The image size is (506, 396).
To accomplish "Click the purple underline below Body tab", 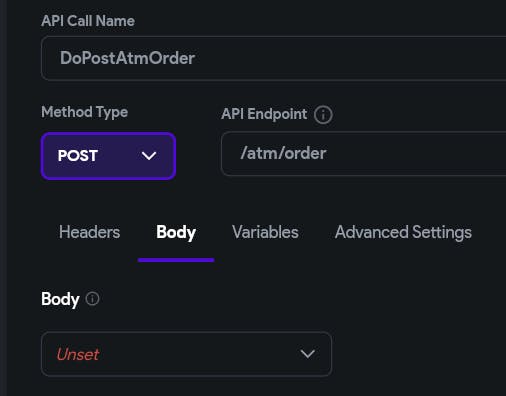I will point(176,260).
